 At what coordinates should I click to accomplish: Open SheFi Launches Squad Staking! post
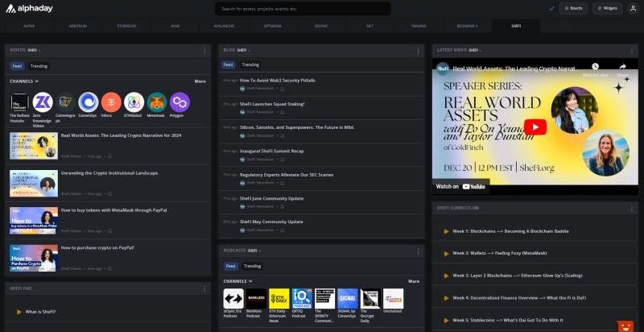[272, 104]
